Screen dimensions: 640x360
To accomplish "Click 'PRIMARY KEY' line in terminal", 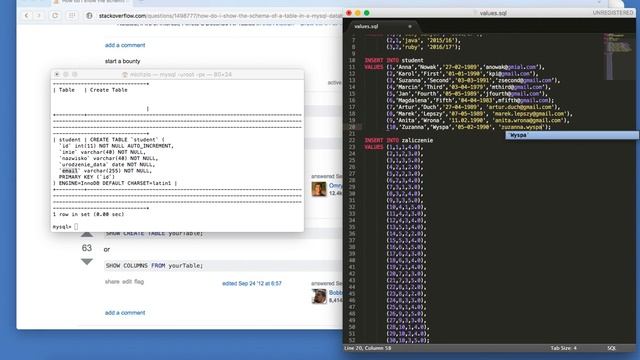I will 87,177.
